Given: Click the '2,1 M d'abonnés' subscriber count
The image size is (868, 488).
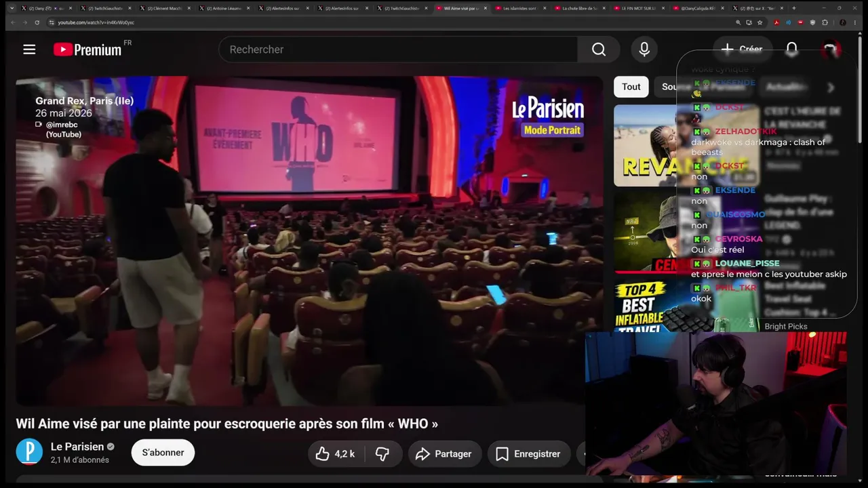Looking at the screenshot, I should tap(80, 460).
